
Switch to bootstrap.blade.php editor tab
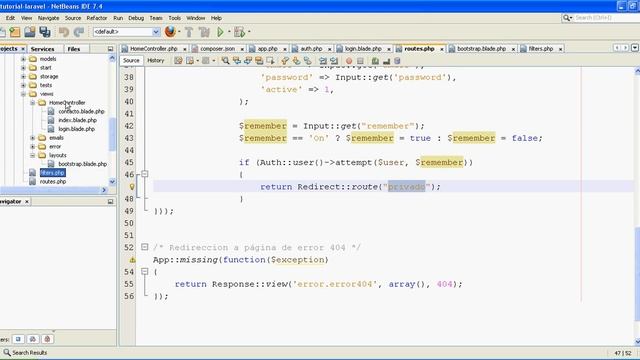click(481, 49)
